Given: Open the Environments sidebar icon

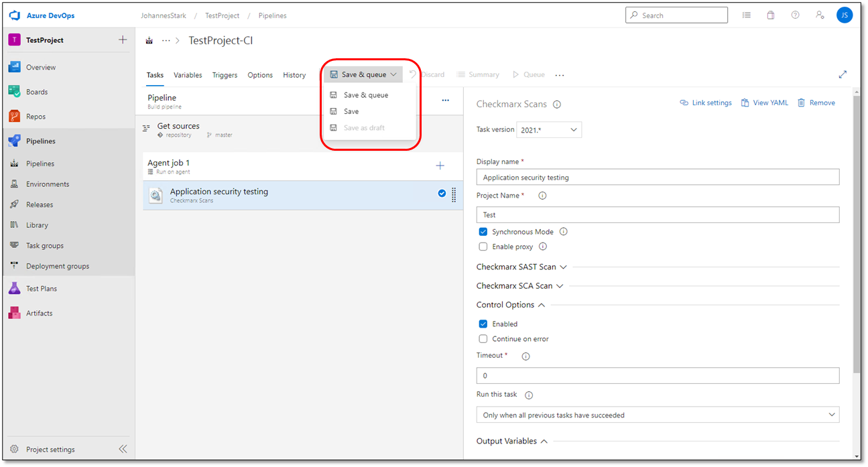Looking at the screenshot, I should [x=15, y=184].
